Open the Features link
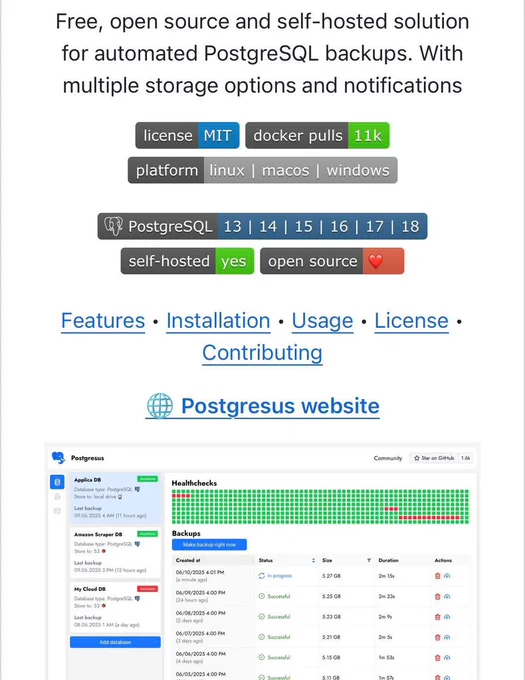525x680 pixels. point(103,321)
